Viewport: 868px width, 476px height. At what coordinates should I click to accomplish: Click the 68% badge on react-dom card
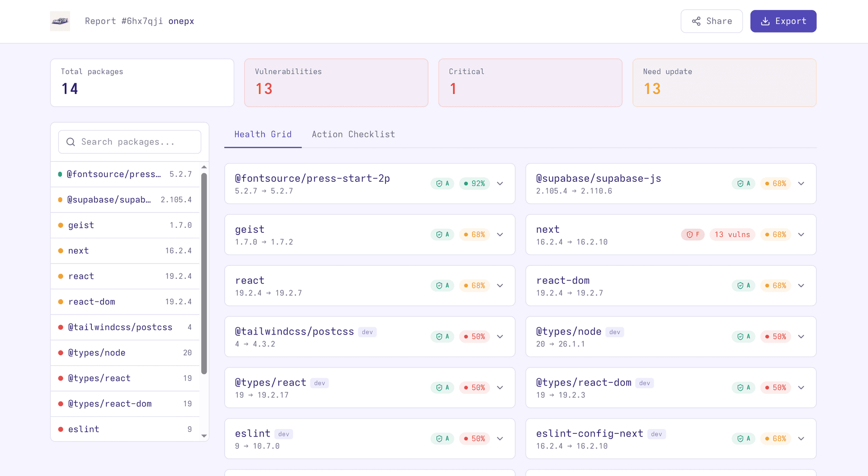pyautogui.click(x=775, y=286)
